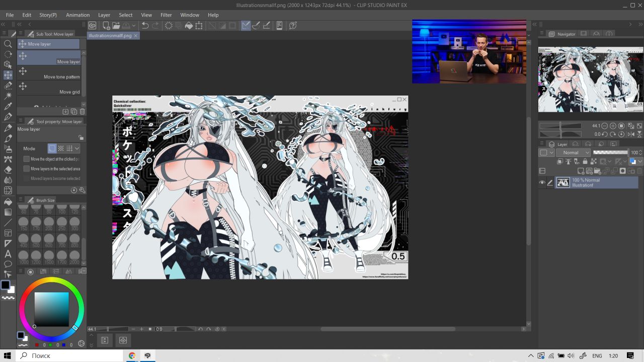644x362 pixels.
Task: Select the Move layer tool in toolbox
Action: tap(8, 75)
